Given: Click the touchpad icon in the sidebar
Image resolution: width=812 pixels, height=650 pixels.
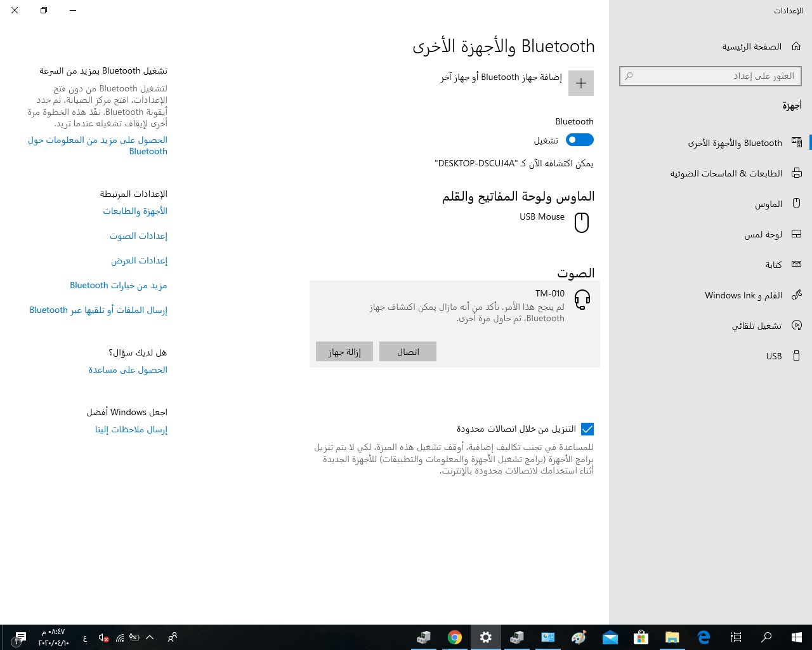Looking at the screenshot, I should point(797,234).
